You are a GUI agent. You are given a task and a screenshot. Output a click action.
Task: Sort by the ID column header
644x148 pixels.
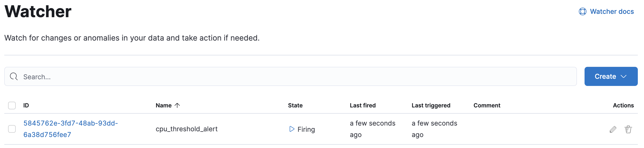pos(26,105)
